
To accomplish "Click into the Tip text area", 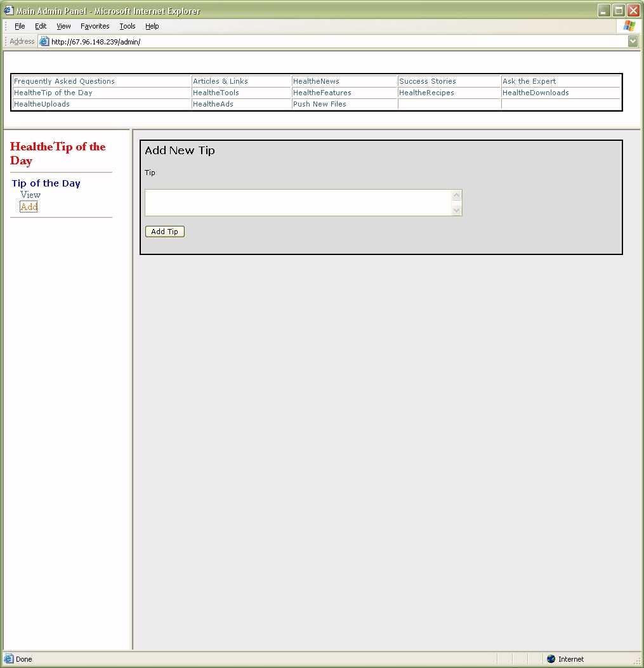I will click(298, 202).
